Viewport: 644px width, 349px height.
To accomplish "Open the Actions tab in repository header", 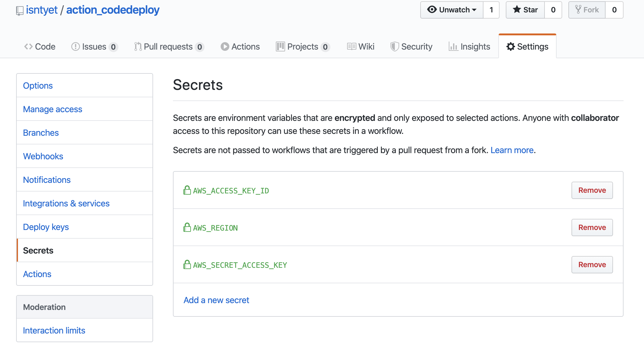I will tap(240, 46).
